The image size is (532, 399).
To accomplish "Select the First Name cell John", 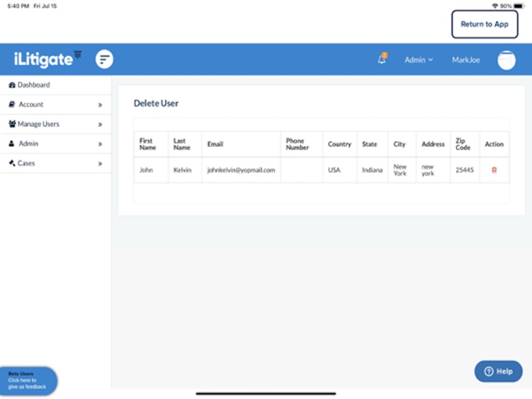I will click(x=151, y=170).
